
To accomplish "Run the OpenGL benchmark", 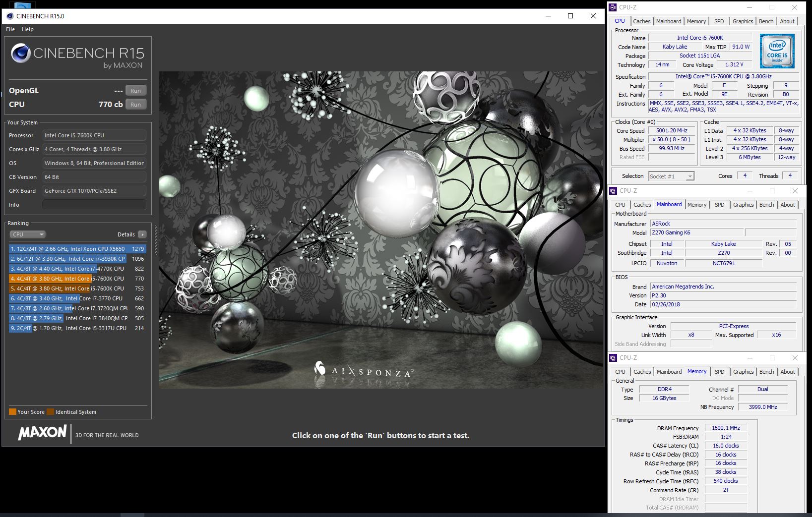I will 136,91.
